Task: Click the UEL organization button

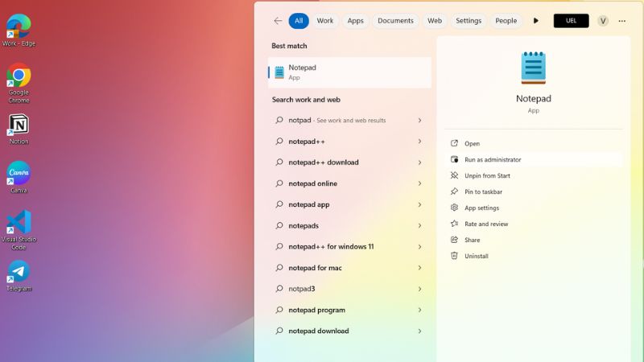Action: coord(571,21)
